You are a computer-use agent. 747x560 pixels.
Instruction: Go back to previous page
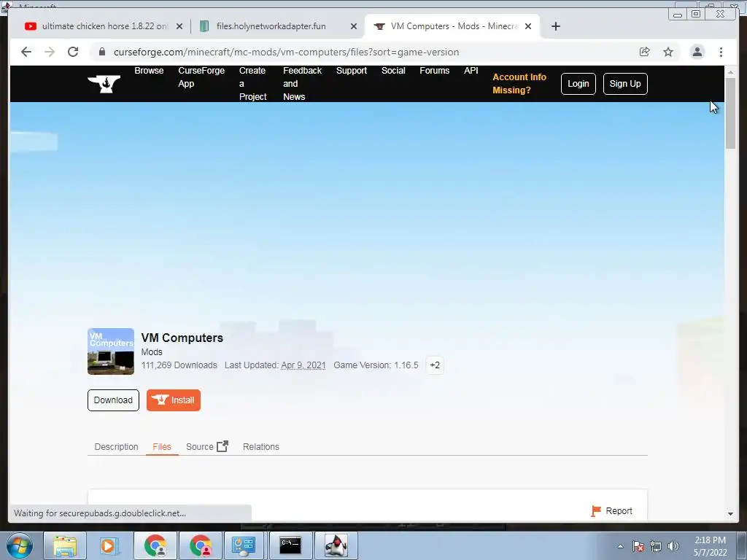pos(26,52)
